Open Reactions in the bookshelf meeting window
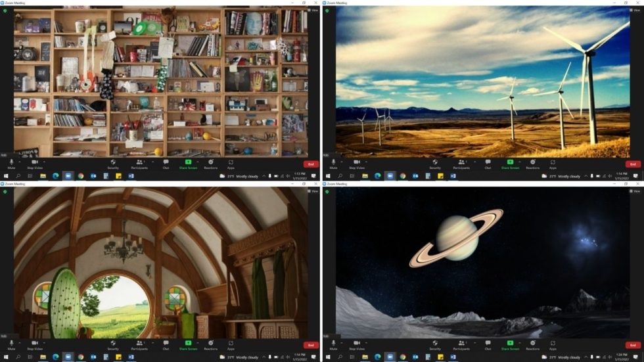 210,163
